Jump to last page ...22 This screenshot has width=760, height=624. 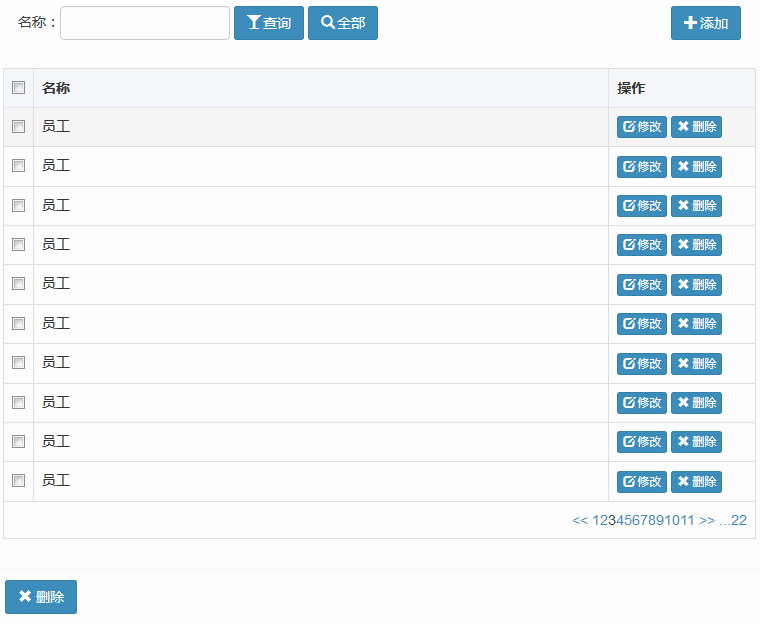(x=733, y=520)
